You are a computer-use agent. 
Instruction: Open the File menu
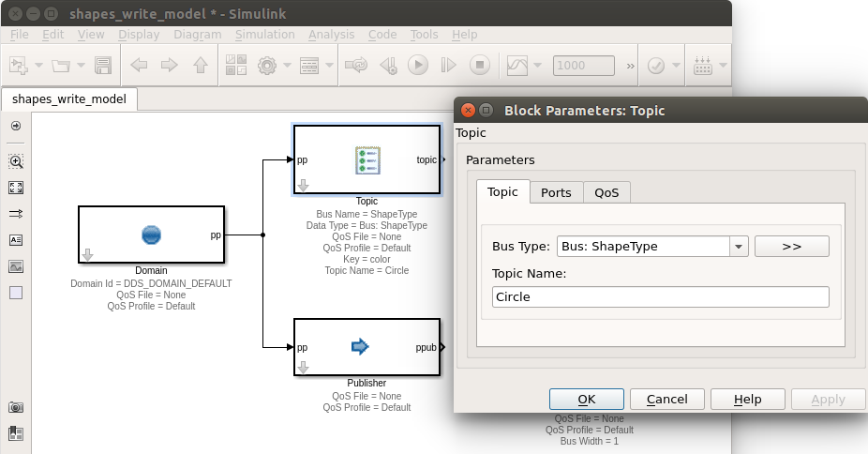(20, 35)
